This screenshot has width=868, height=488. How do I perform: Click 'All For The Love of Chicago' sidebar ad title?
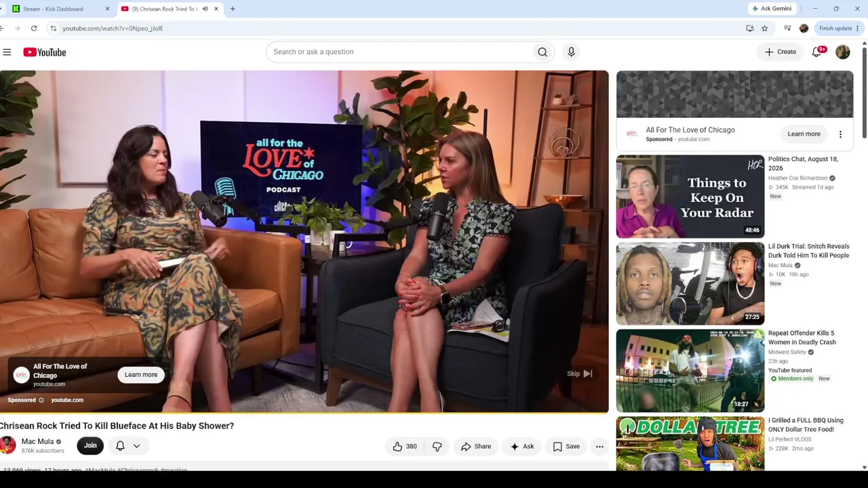coord(690,130)
